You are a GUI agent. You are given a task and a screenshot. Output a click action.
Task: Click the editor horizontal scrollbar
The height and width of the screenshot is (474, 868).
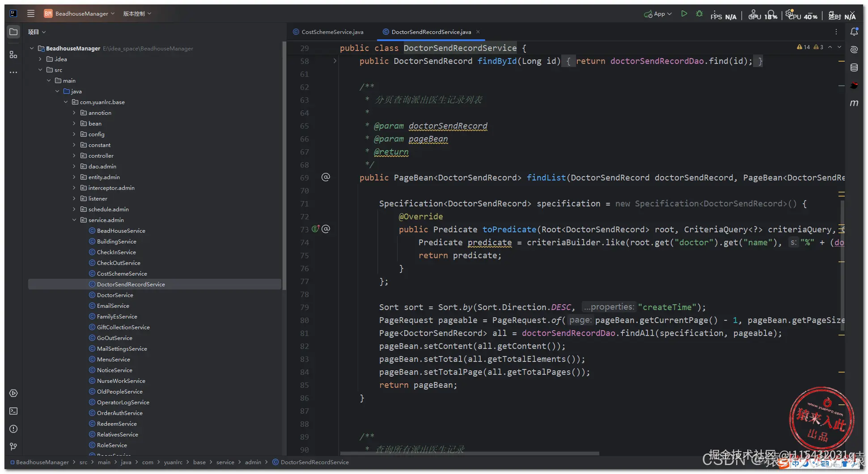coord(470,453)
